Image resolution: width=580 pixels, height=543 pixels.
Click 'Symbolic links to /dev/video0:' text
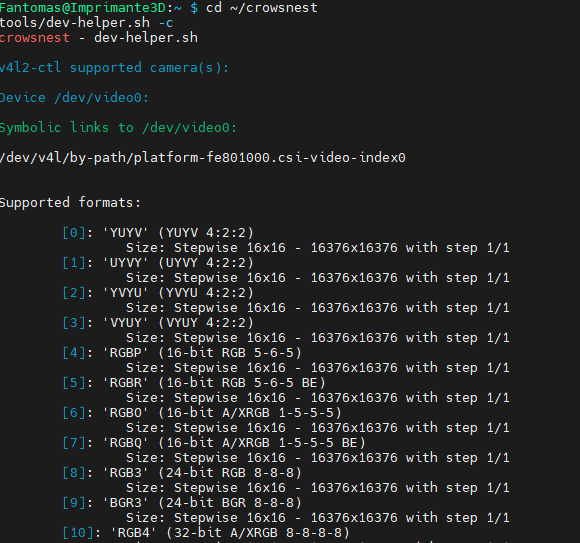pos(118,128)
